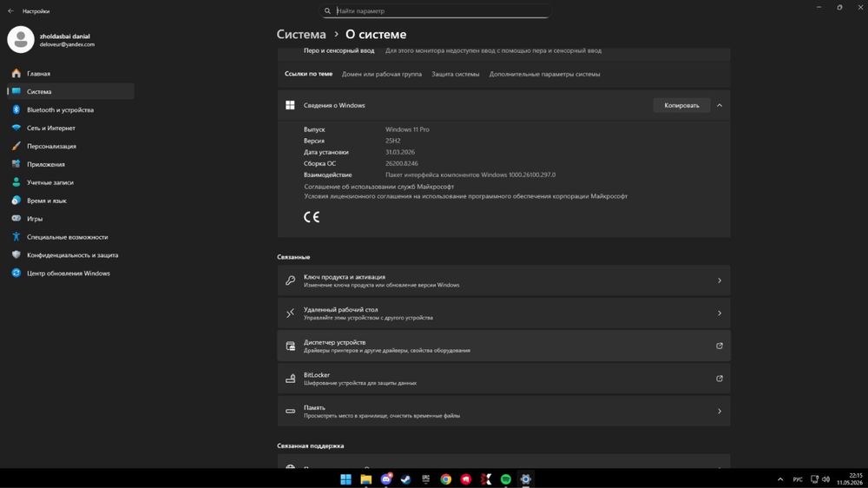Open Epic Games launcher from taskbar

click(x=425, y=479)
